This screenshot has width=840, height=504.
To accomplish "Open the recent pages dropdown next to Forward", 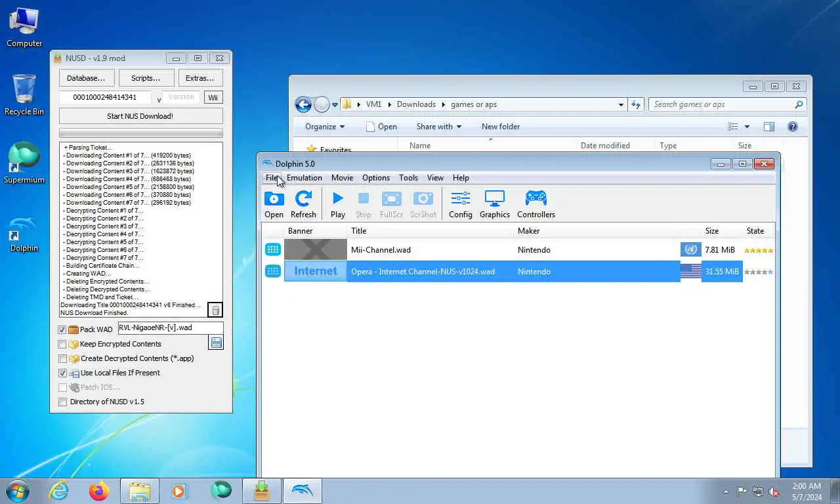I will coord(335,104).
